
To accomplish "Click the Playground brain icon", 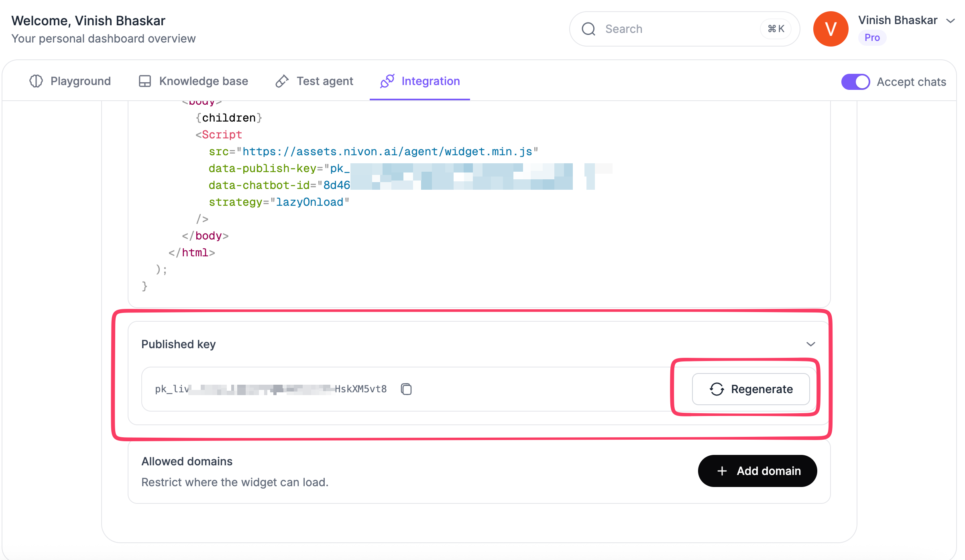I will point(36,81).
